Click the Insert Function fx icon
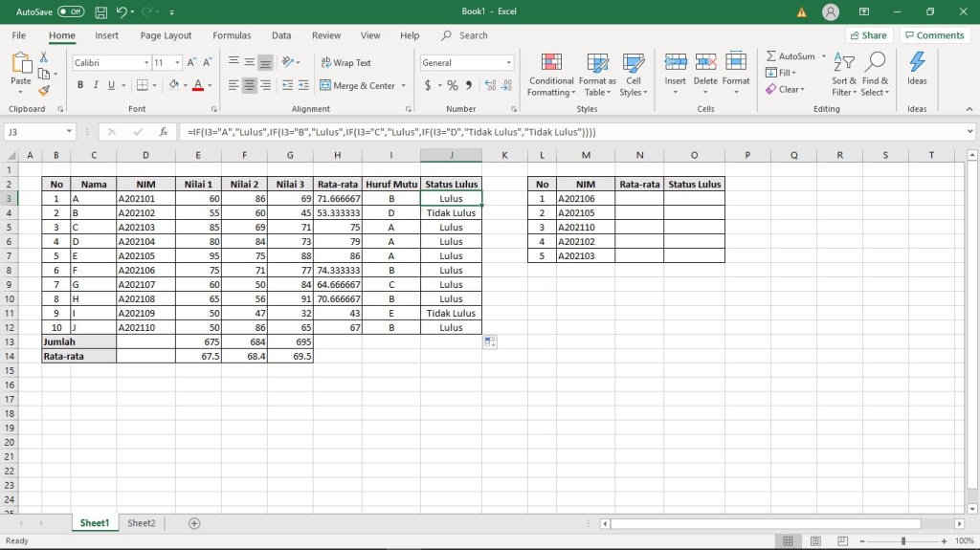 coord(164,132)
